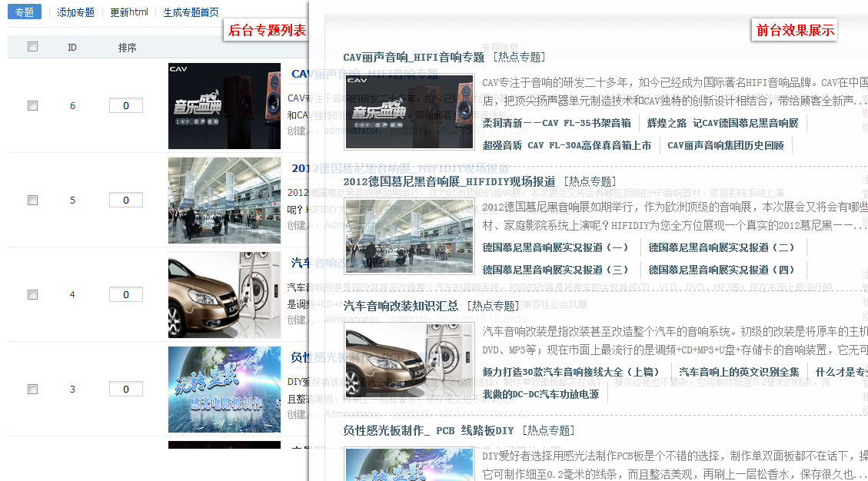868x481 pixels.
Task: Open the exhibition hall thumbnail in the backend list
Action: click(x=224, y=201)
